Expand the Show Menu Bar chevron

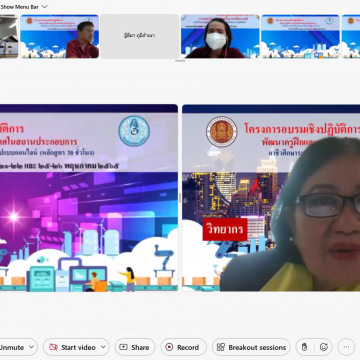(45, 7)
